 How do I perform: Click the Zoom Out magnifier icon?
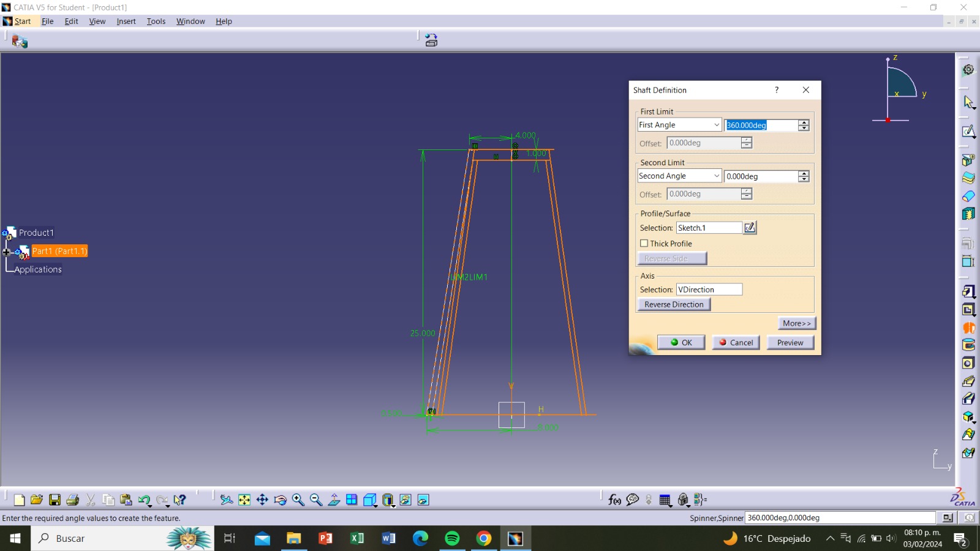click(x=316, y=500)
